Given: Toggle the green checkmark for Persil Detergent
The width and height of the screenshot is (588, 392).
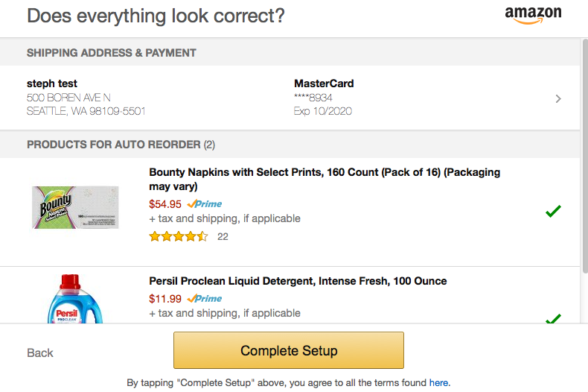Looking at the screenshot, I should click(x=553, y=318).
